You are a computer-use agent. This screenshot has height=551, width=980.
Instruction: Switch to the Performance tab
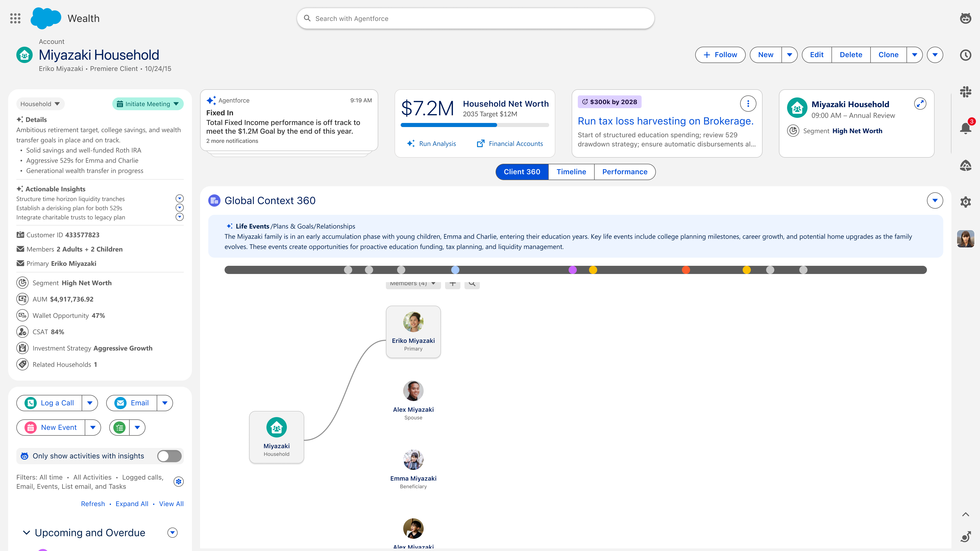point(625,172)
